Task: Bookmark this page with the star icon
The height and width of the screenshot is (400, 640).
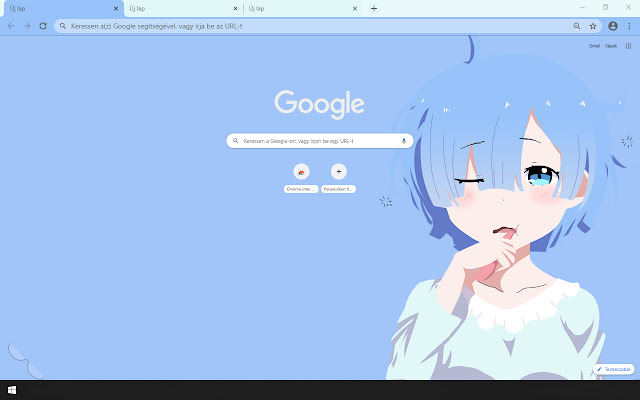Action: tap(593, 26)
